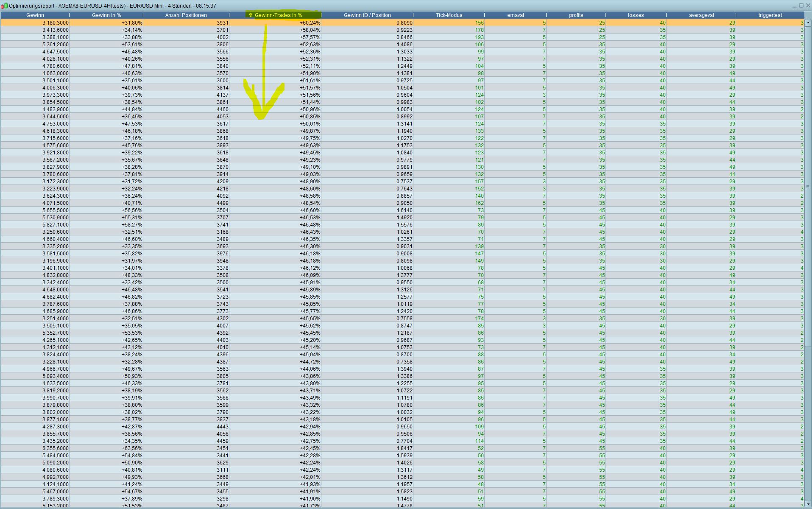Sort by the Gewinn in % column
Image resolution: width=812 pixels, height=509 pixels.
pyautogui.click(x=106, y=15)
